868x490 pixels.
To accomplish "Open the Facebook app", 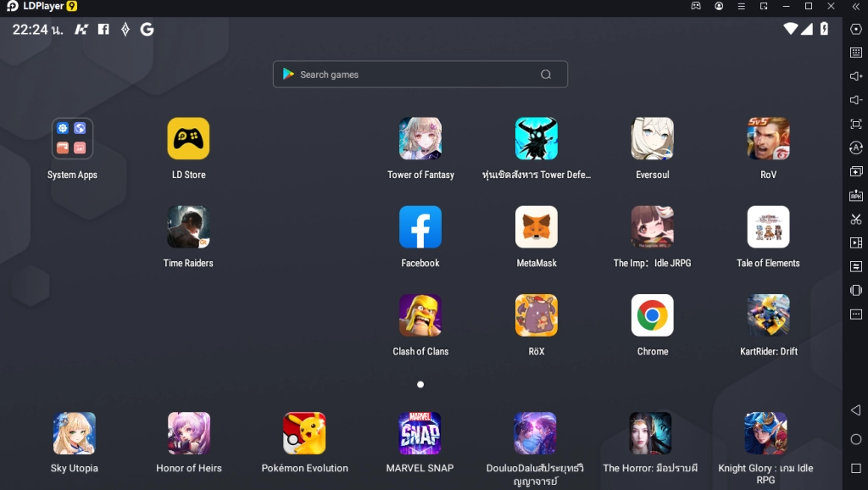I will [420, 227].
